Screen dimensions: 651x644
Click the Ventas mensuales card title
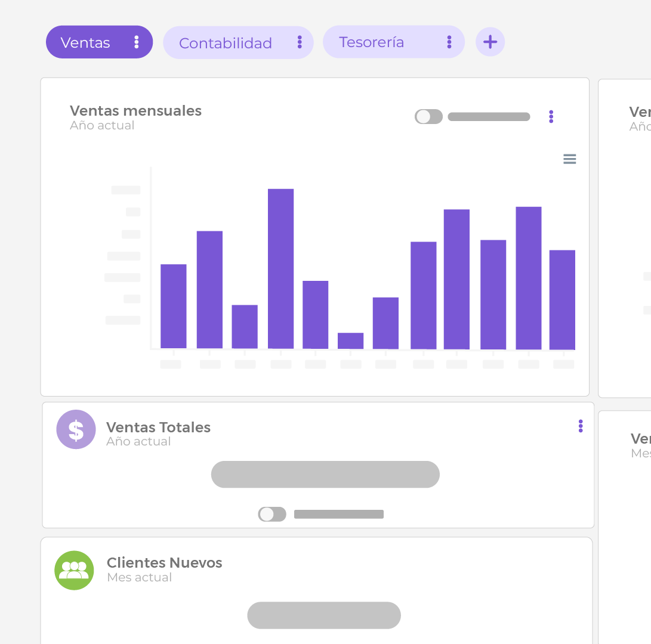click(x=135, y=111)
